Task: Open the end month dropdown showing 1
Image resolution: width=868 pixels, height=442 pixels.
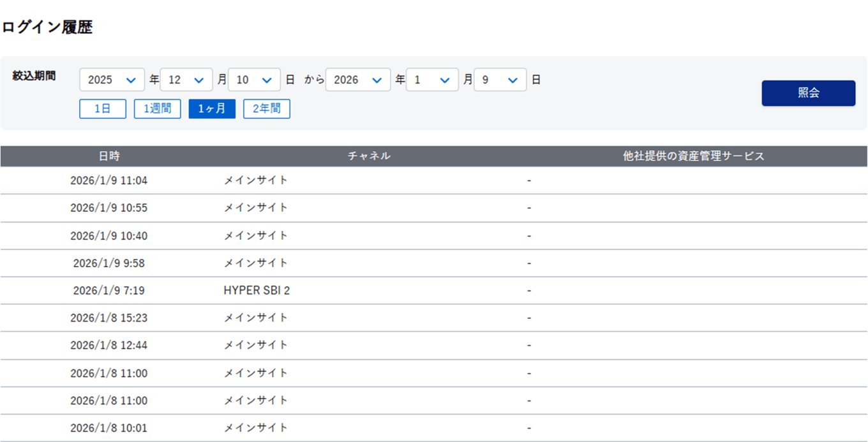Action: 432,80
